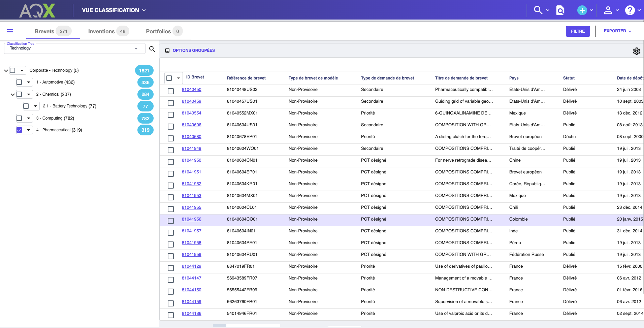
Task: Click the AQX logo
Action: (37, 10)
